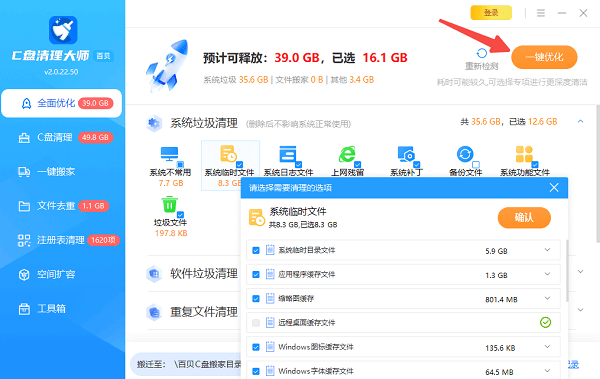This screenshot has width=600, height=379.
Task: Click the 重新检测 refresh icon
Action: [x=481, y=53]
